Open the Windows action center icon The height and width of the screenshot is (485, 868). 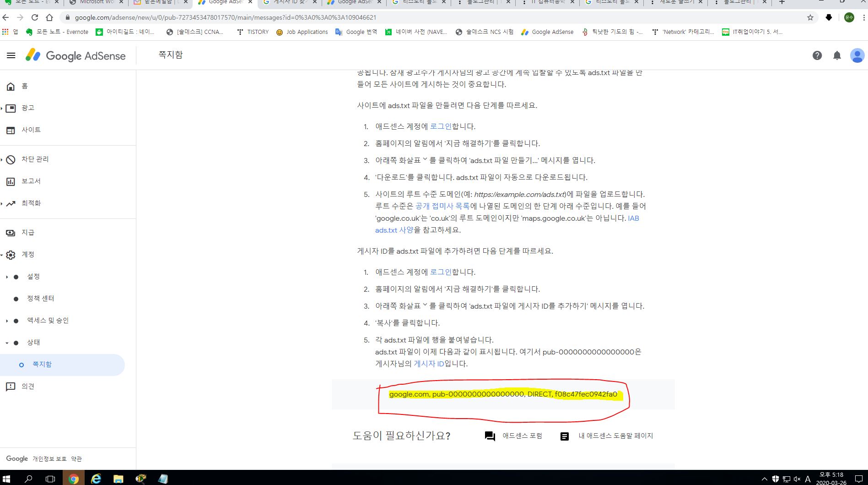click(x=859, y=479)
